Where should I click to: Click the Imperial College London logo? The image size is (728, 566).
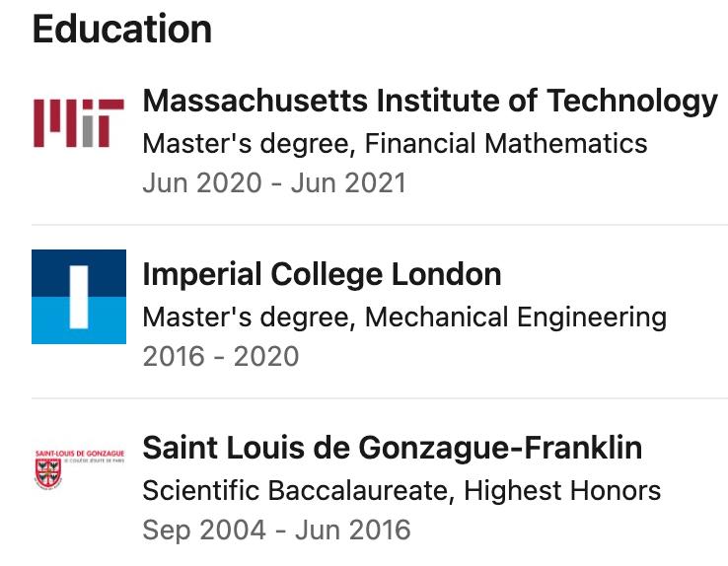79,296
